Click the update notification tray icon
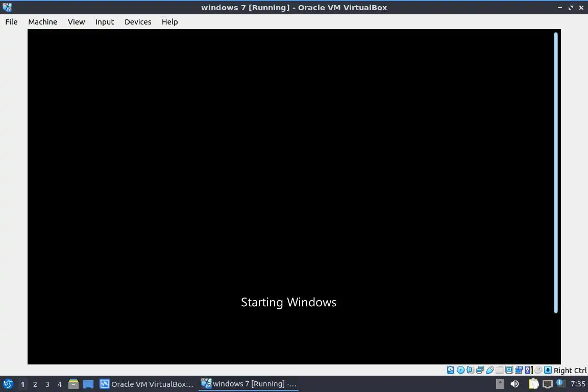The image size is (588, 392). (x=560, y=383)
